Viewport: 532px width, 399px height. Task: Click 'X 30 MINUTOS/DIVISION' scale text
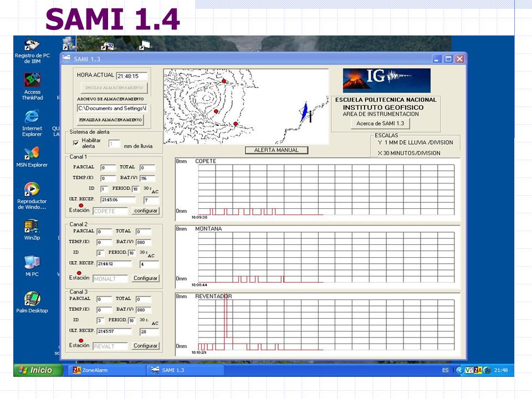[x=409, y=153]
